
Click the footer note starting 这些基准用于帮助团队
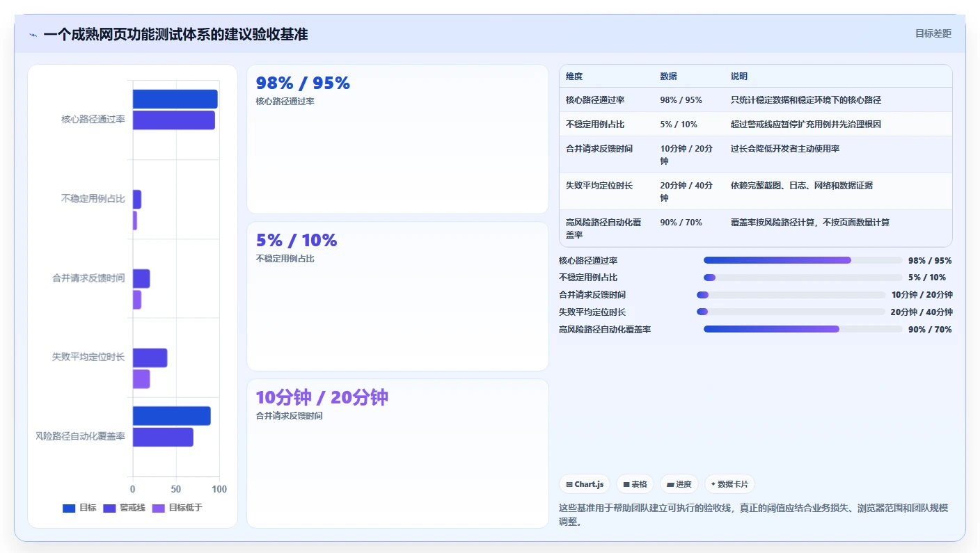pos(753,515)
